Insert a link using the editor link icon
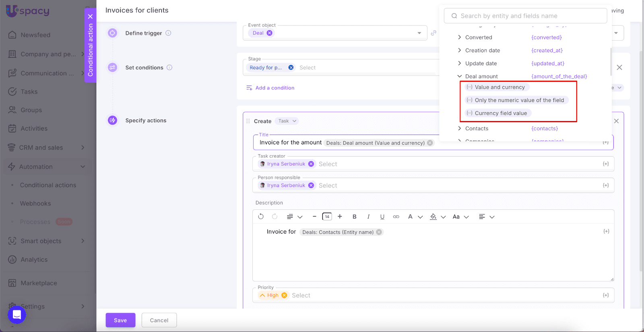This screenshot has width=644, height=332. [396, 217]
